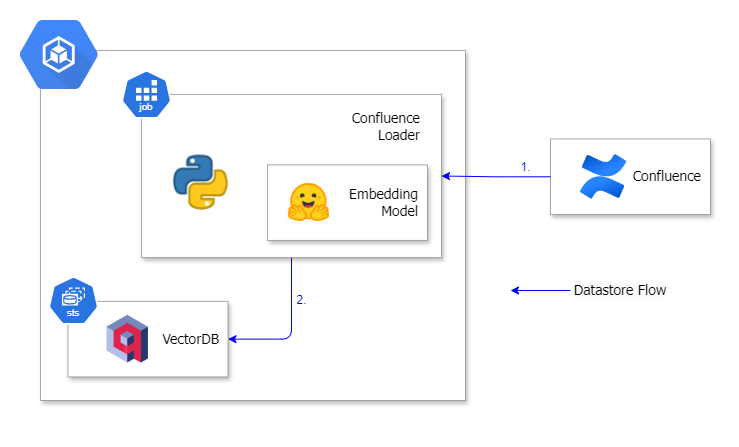This screenshot has width=739, height=447.
Task: Select the "Datastore Flow" legend text
Action: (x=620, y=290)
